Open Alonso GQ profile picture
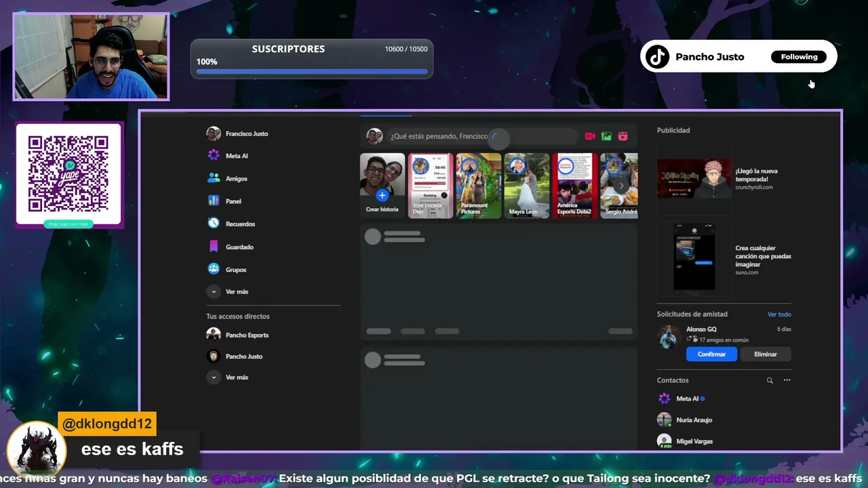This screenshot has width=868, height=488. click(x=669, y=336)
